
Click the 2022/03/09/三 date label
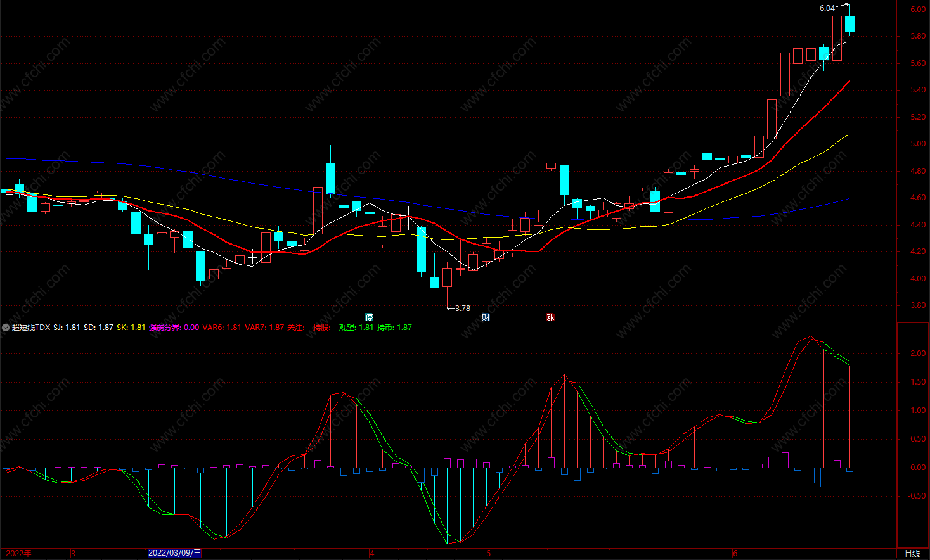[x=175, y=553]
